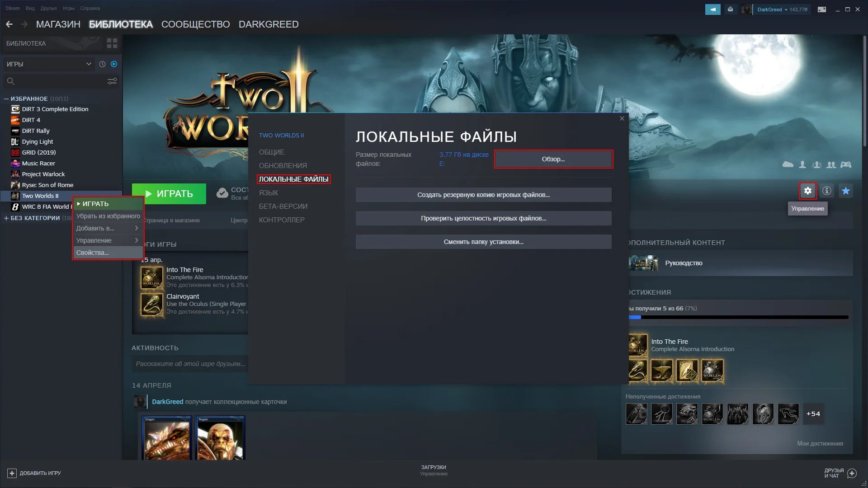Switch library to the grid view icon

[112, 43]
